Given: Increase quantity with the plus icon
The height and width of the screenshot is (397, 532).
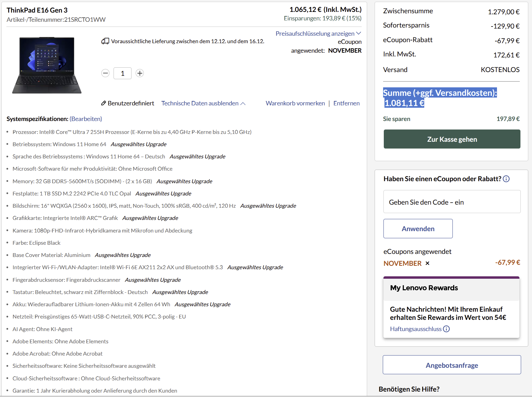Looking at the screenshot, I should pos(140,73).
